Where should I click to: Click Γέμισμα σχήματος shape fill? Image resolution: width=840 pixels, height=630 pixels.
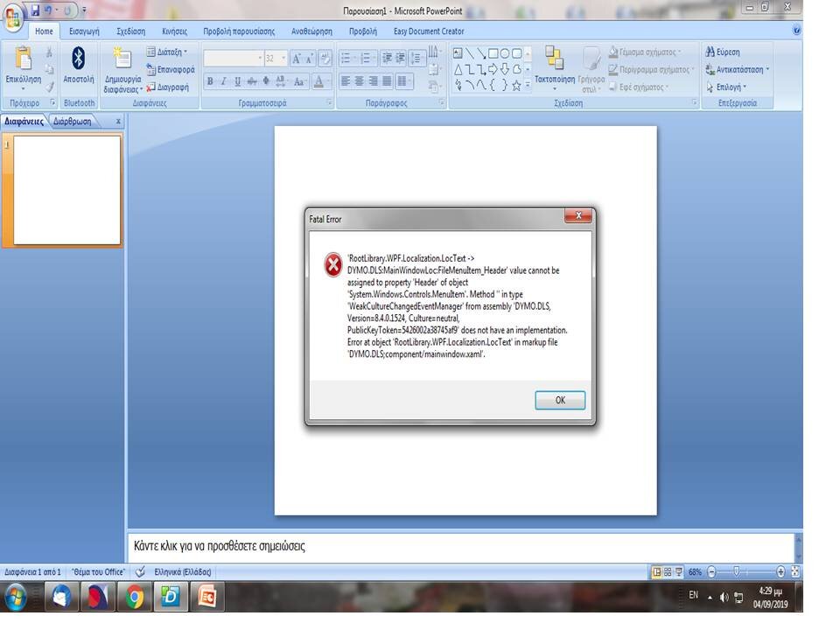(645, 52)
